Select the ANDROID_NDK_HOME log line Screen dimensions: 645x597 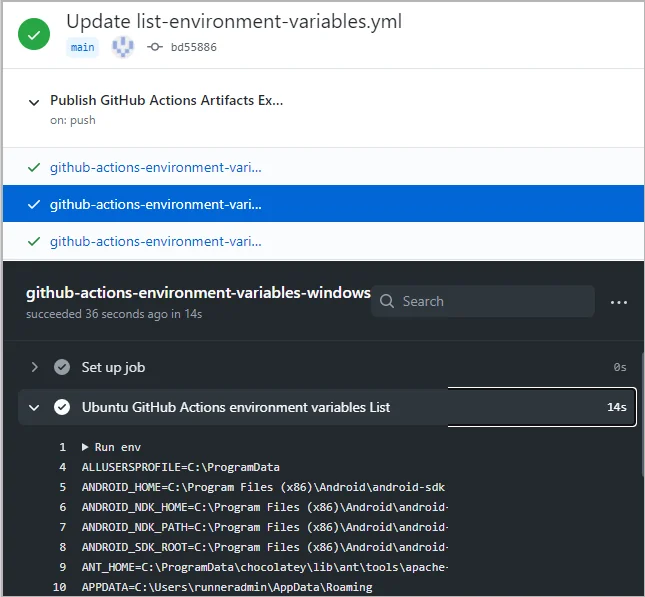pyautogui.click(x=265, y=507)
